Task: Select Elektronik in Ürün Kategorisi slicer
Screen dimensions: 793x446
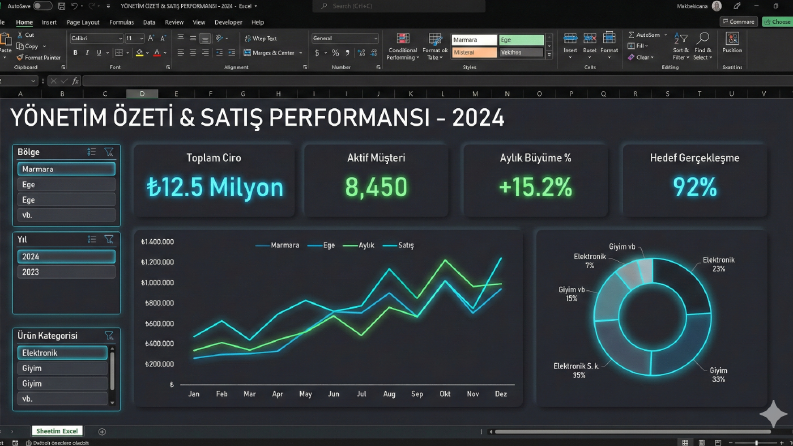Action: click(63, 352)
